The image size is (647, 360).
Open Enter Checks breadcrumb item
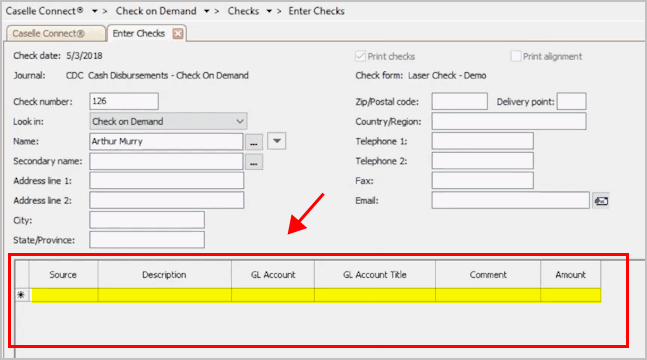(316, 11)
